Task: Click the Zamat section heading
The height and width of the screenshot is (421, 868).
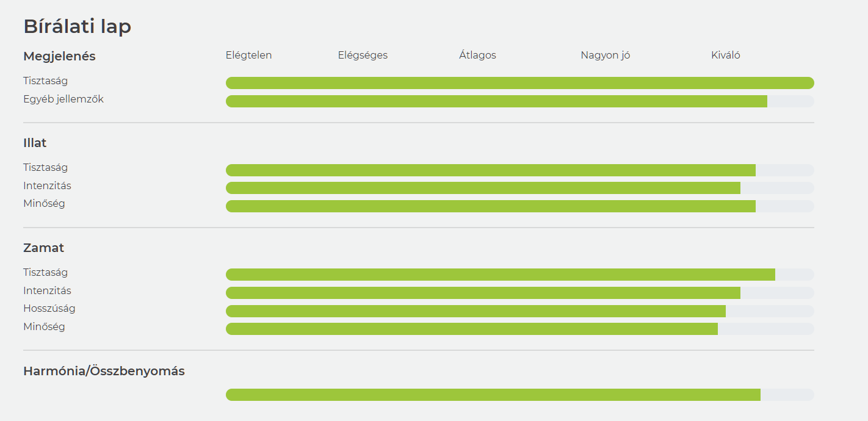Action: pyautogui.click(x=43, y=248)
